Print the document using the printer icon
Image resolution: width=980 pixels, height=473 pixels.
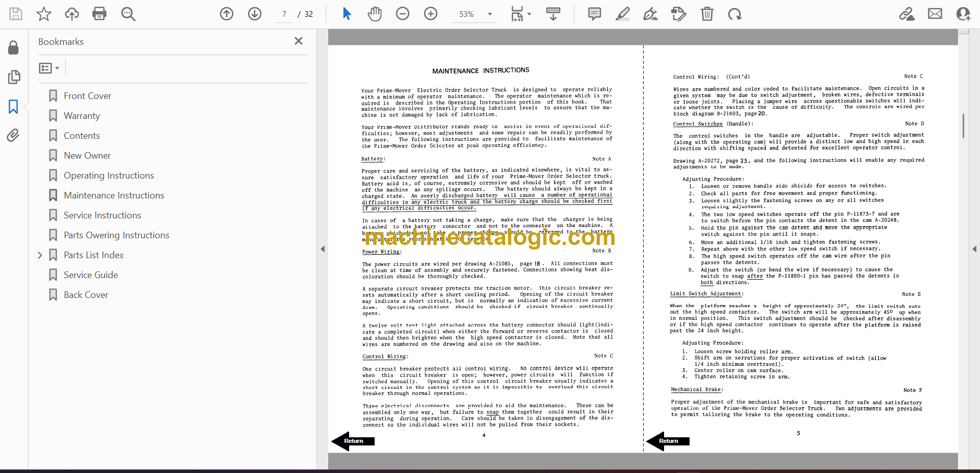[100, 14]
